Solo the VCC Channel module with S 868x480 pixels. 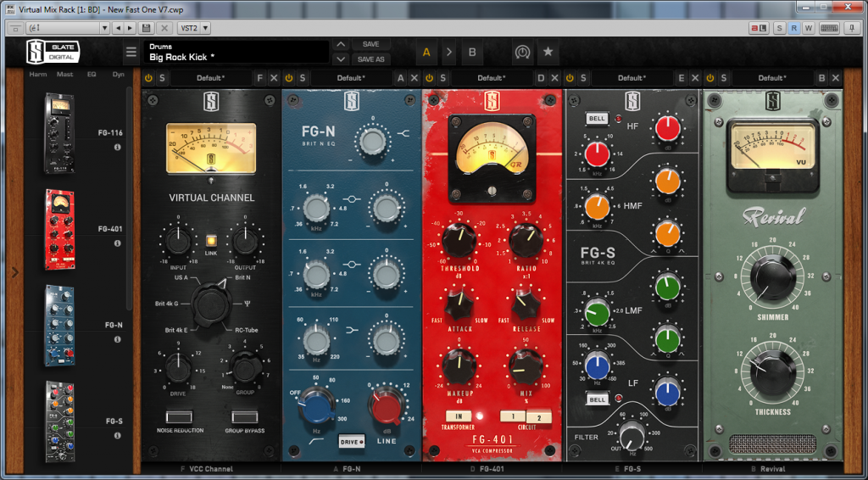point(162,78)
